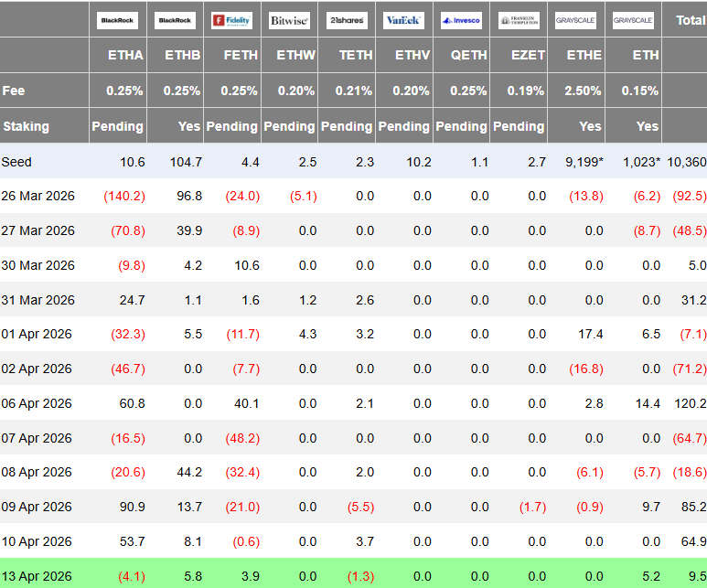Click the 10 Apr 2026 date row
The image size is (707, 588).
[353, 541]
